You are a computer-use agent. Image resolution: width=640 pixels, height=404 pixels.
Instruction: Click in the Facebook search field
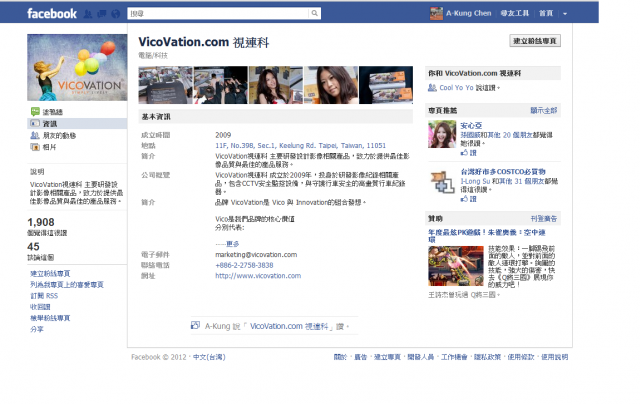click(218, 13)
